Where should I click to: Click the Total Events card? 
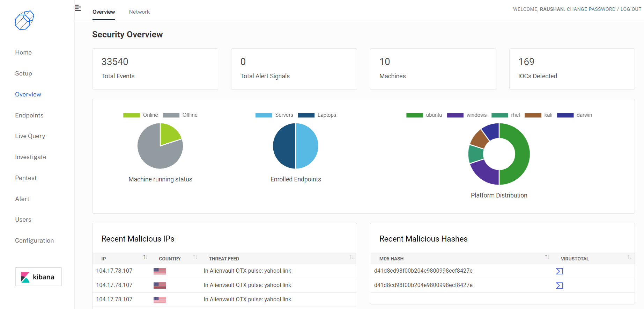[x=155, y=69]
